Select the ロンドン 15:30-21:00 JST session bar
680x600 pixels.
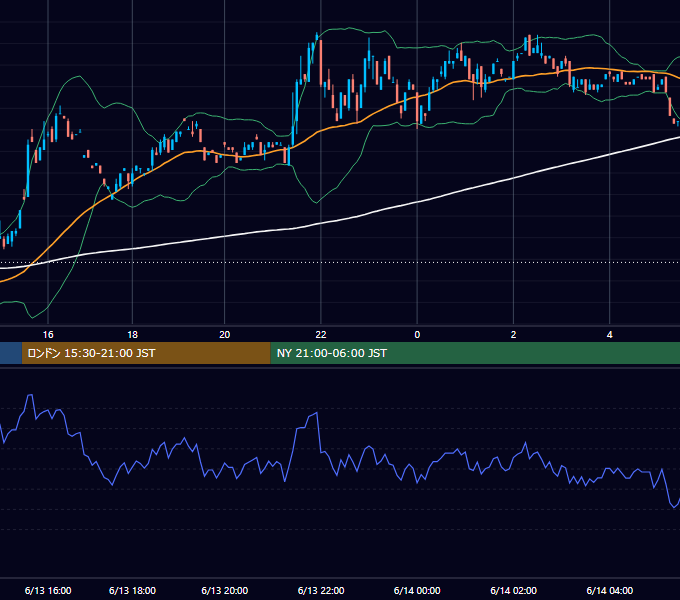(146, 353)
